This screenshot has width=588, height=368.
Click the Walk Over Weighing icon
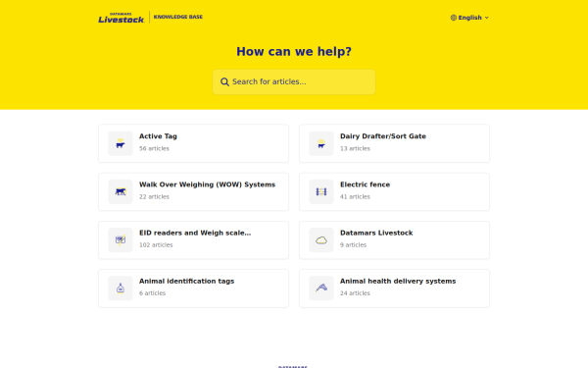coord(121,192)
